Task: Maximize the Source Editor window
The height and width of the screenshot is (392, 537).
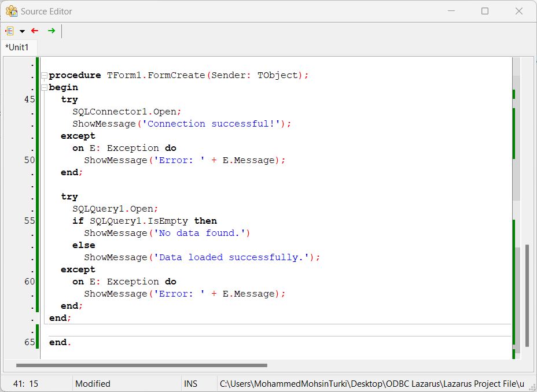Action: tap(485, 11)
